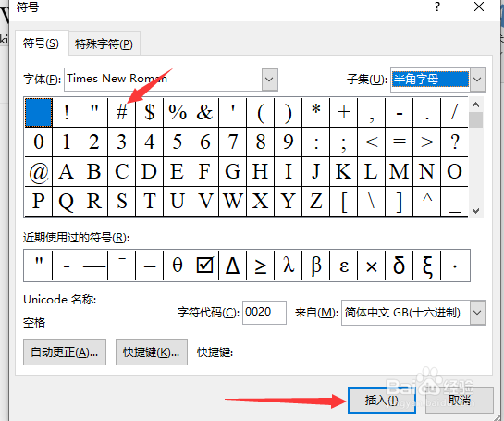Pick the plus sign symbol

pos(344,113)
